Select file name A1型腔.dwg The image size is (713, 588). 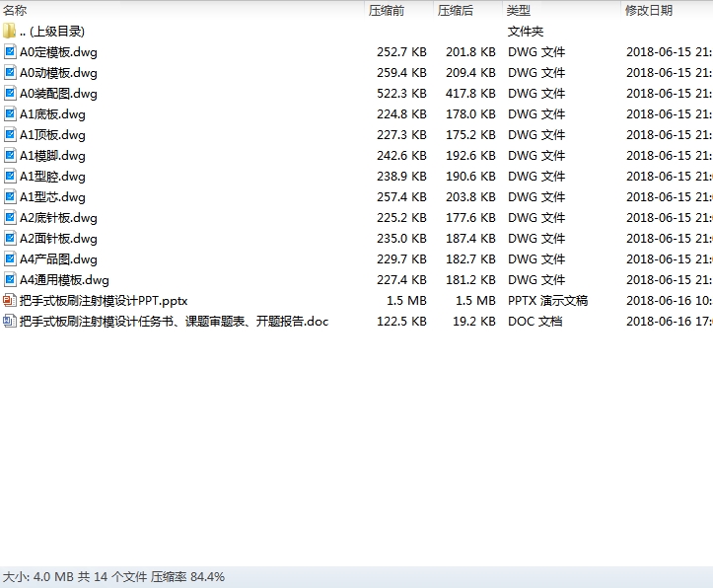[52, 177]
